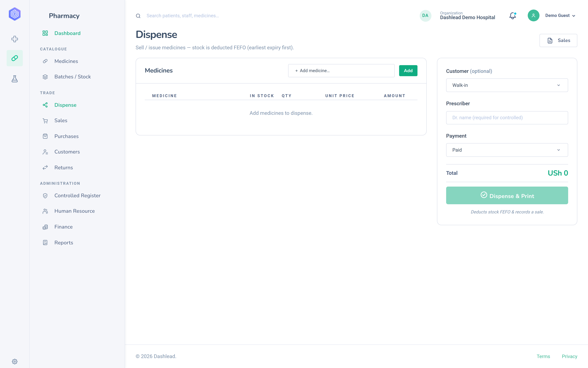Click the Medicines pill icon

(45, 61)
